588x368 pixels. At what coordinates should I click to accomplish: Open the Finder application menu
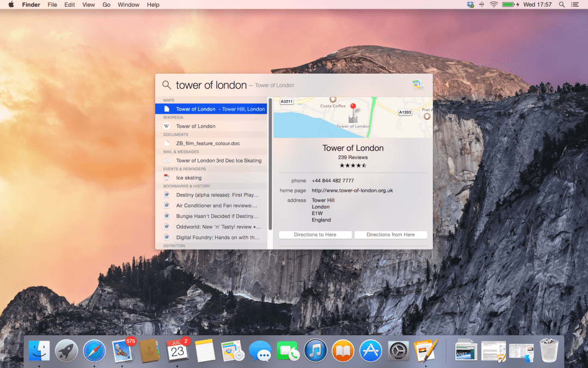31,4
